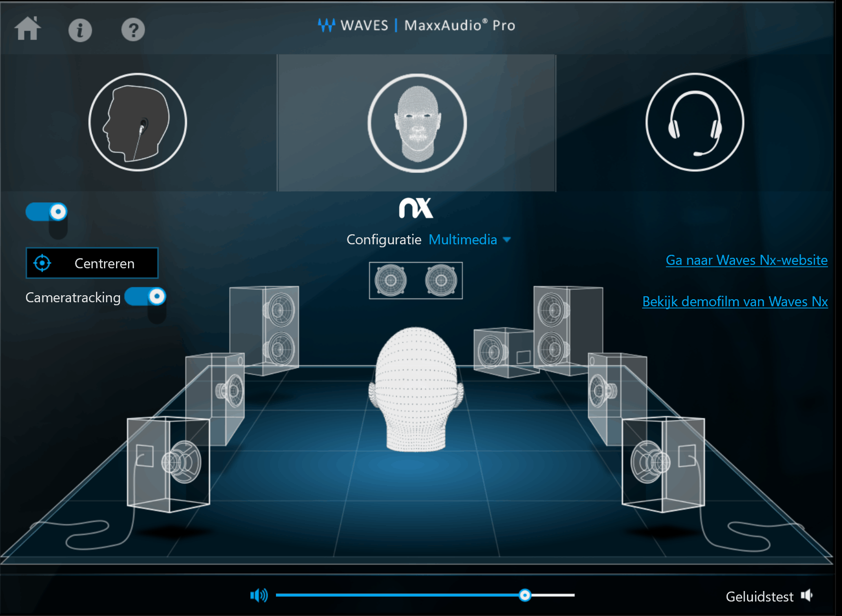The image size is (842, 616).
Task: Open the Bekijk demofilm van Waves Nx link
Action: 735,302
